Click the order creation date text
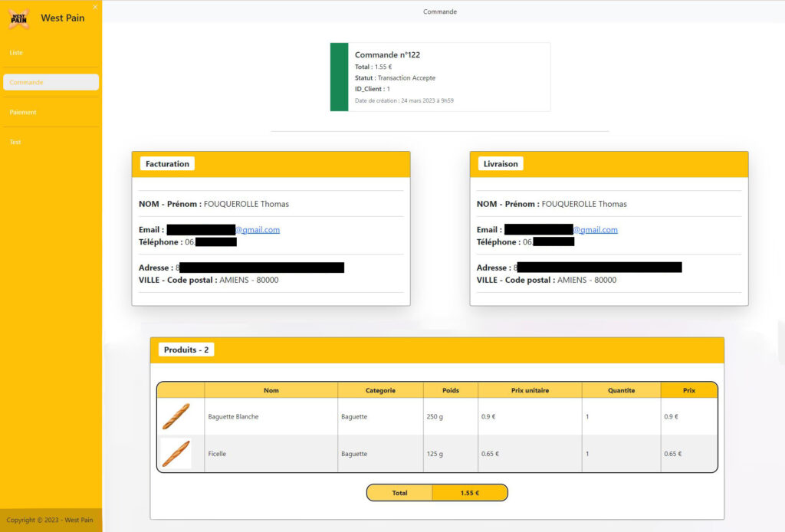The height and width of the screenshot is (532, 785). pos(404,100)
